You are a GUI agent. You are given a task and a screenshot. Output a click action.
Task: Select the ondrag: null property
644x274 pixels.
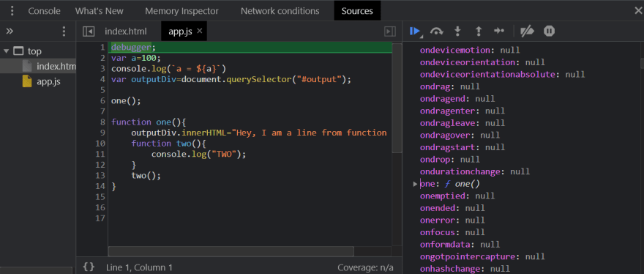coord(450,86)
